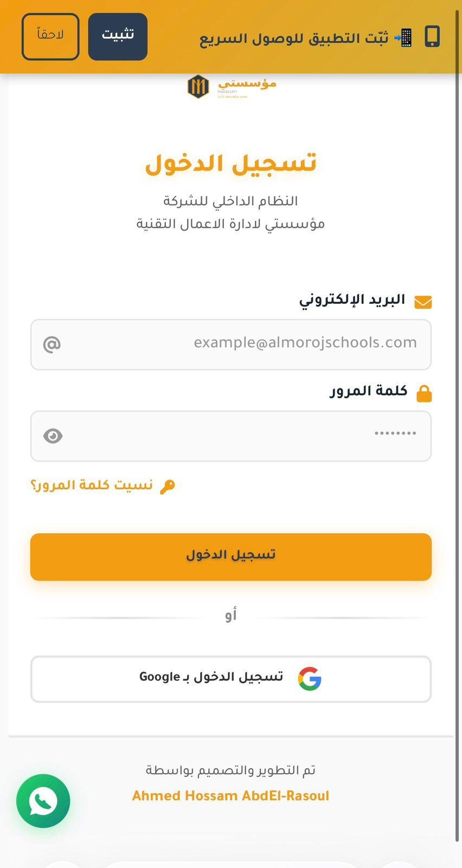462x868 pixels.
Task: Toggle password visibility with the eye icon
Action: (x=54, y=436)
